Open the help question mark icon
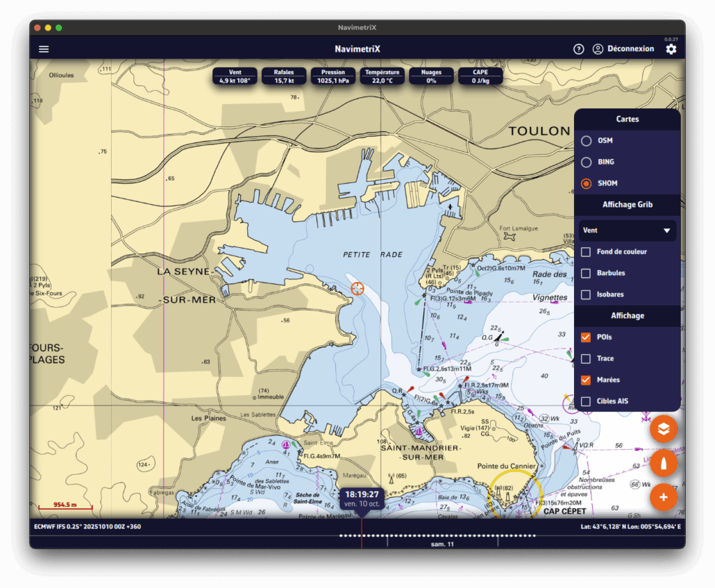 [x=578, y=49]
